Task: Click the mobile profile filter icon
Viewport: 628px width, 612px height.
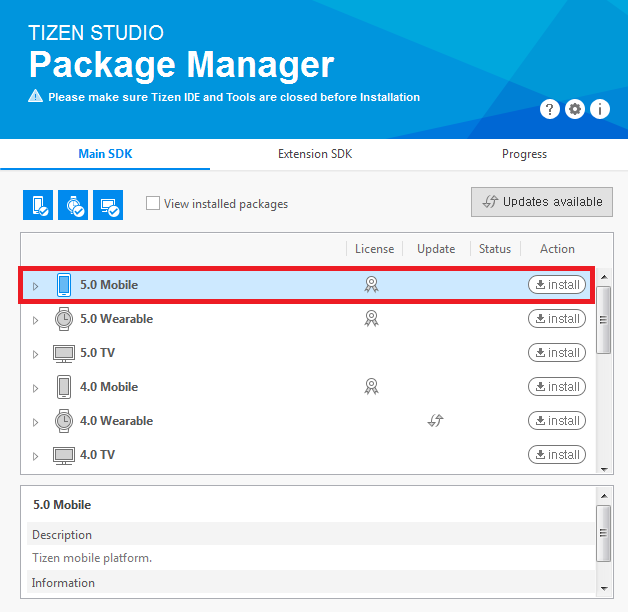Action: pyautogui.click(x=38, y=204)
